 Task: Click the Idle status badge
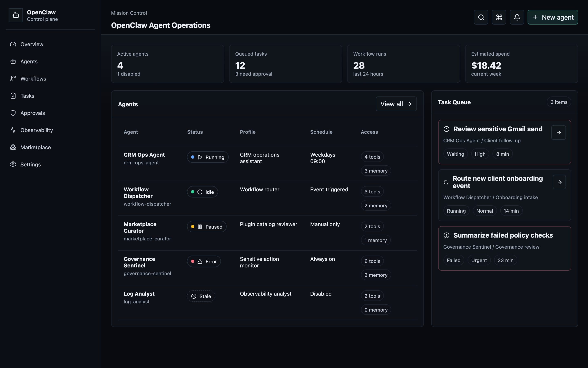(x=202, y=192)
